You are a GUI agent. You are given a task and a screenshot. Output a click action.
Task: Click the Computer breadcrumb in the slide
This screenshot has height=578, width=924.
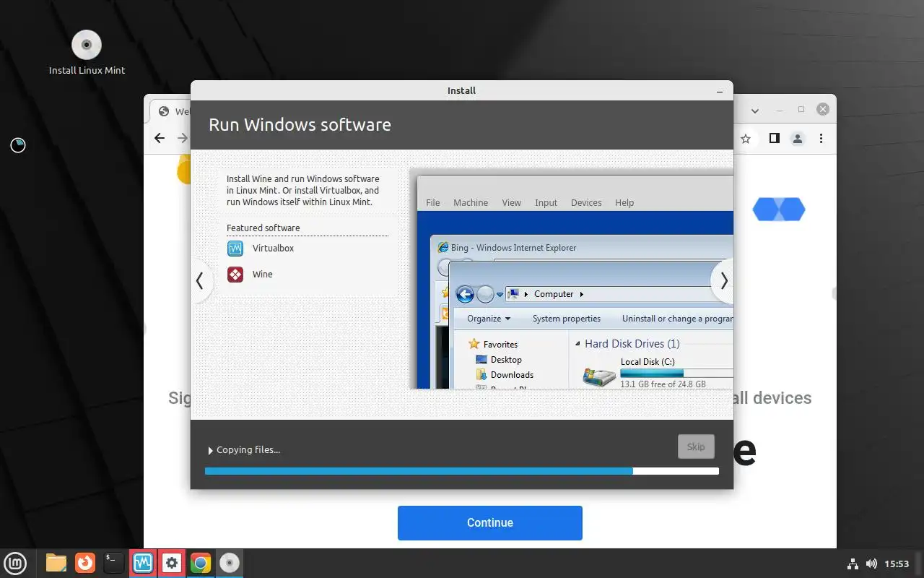[554, 294]
